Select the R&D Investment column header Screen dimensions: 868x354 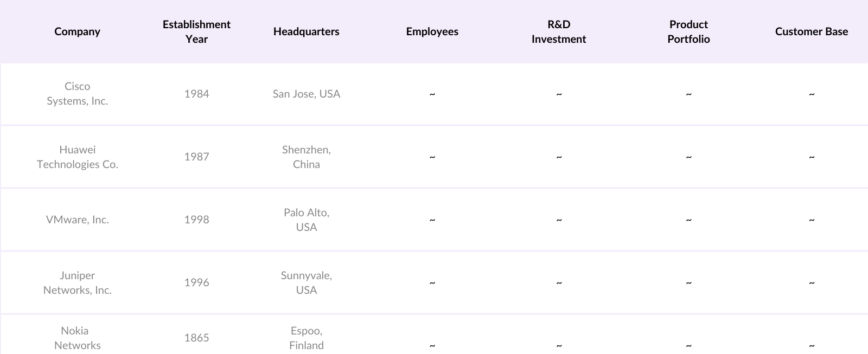558,31
